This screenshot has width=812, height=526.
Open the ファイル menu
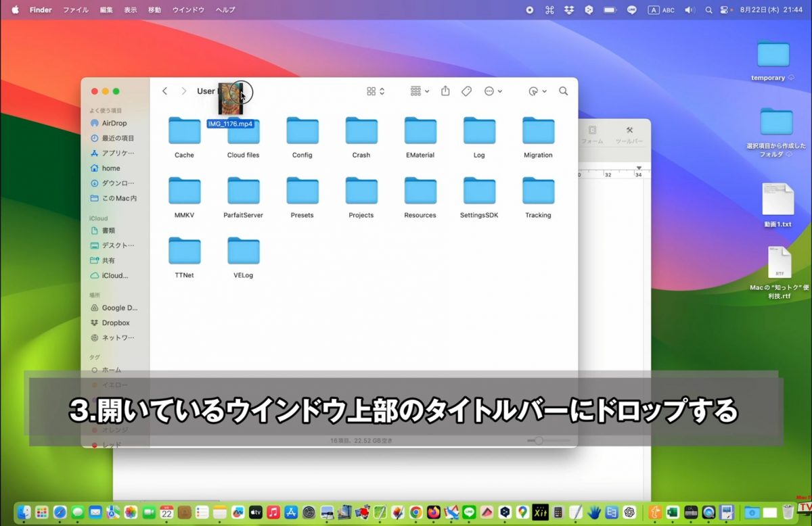(x=76, y=10)
